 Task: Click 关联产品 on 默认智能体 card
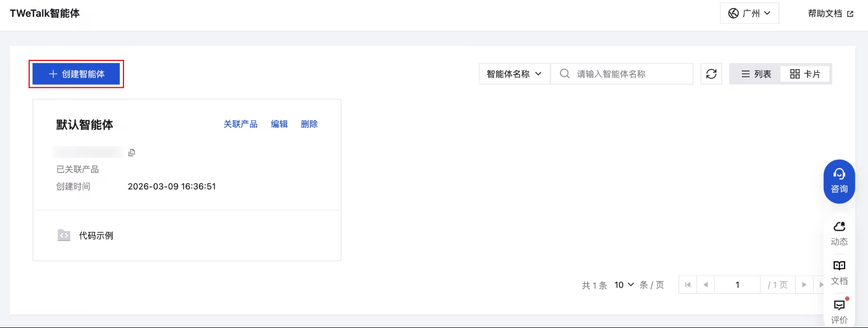coord(241,124)
